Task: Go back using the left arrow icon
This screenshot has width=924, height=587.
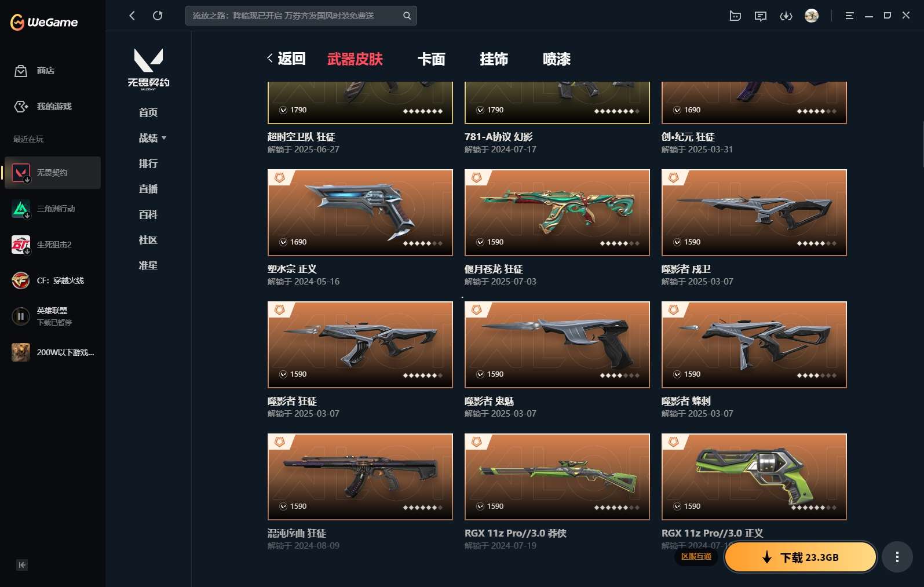Action: click(x=132, y=16)
